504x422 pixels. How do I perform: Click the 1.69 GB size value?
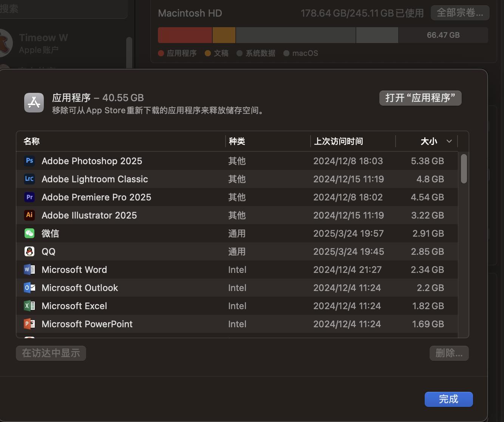428,324
